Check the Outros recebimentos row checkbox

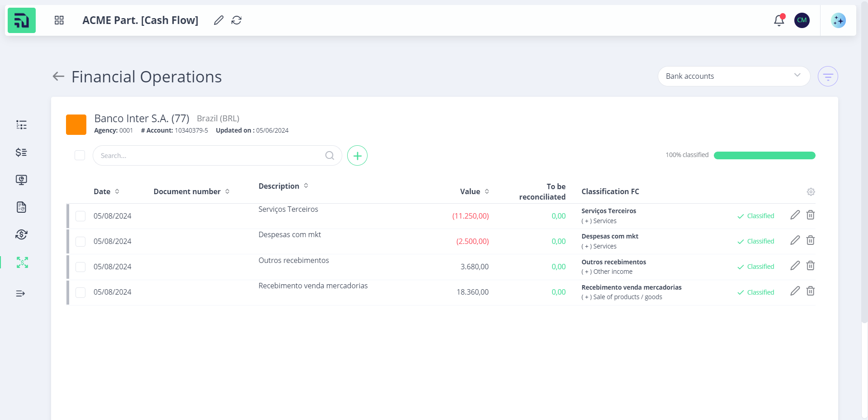click(80, 267)
